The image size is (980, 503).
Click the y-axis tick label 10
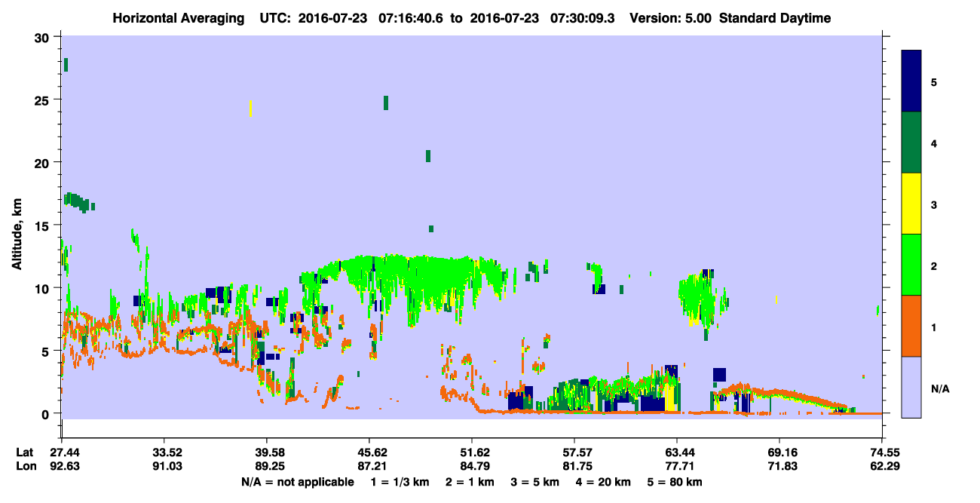tap(44, 288)
